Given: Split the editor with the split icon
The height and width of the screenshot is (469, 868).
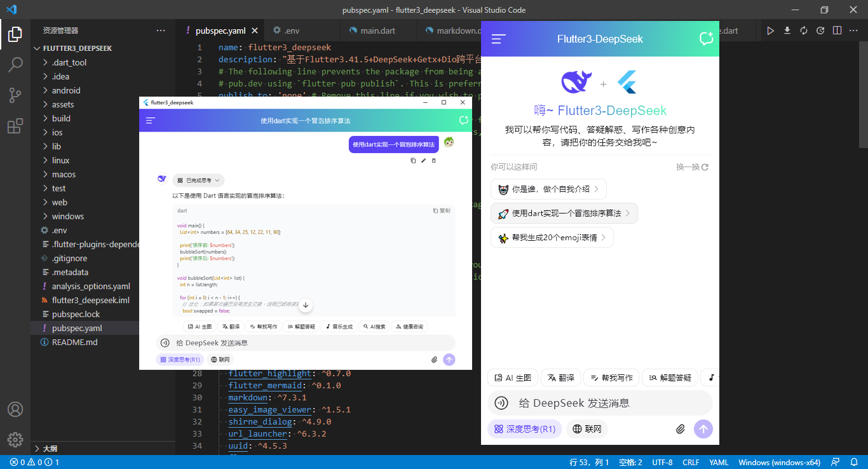Looking at the screenshot, I should [837, 31].
